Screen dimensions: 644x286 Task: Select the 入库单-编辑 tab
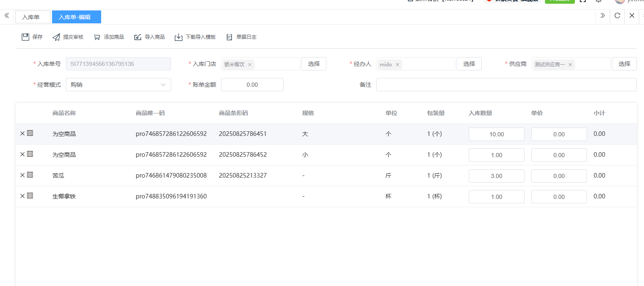[x=76, y=17]
